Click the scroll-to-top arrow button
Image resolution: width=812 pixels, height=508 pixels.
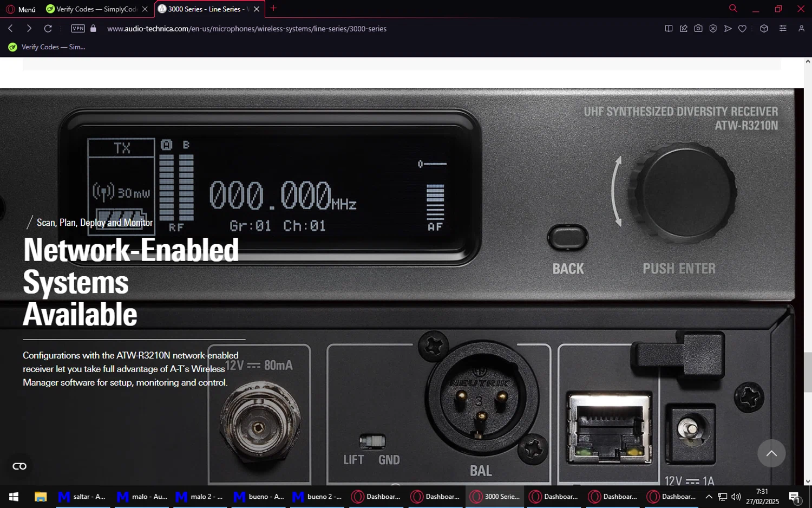[x=771, y=453]
